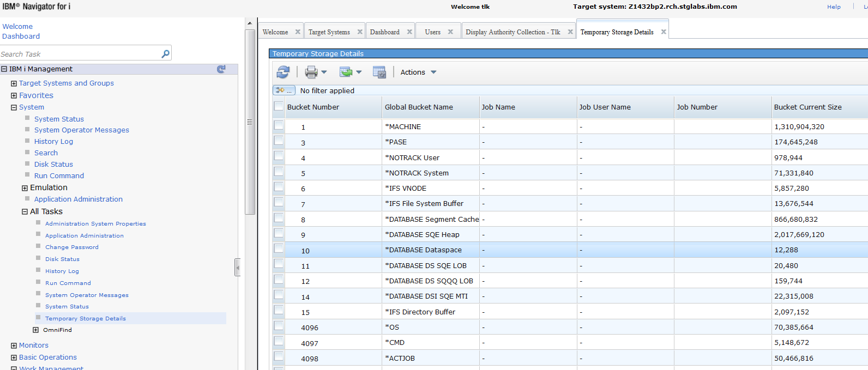
Task: Open the export dropdown arrow
Action: (359, 72)
